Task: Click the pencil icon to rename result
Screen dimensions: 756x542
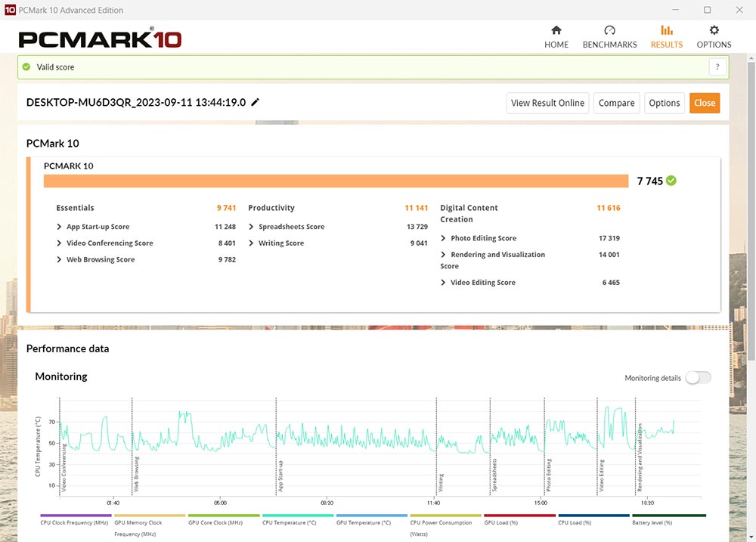Action: tap(256, 103)
